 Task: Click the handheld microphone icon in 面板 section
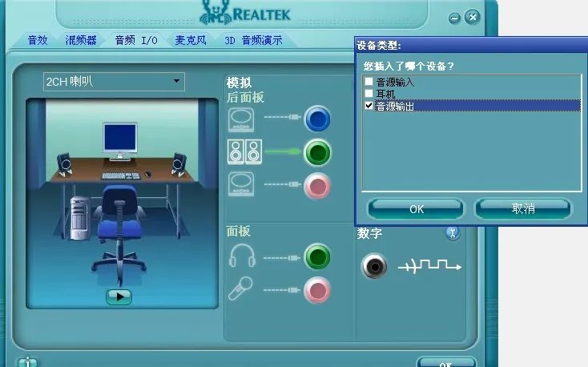240,288
